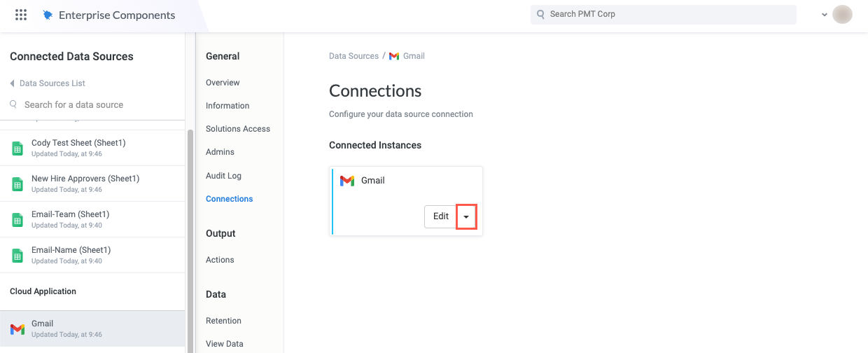
Task: Focus the Search PMT Corp field
Action: (x=663, y=14)
